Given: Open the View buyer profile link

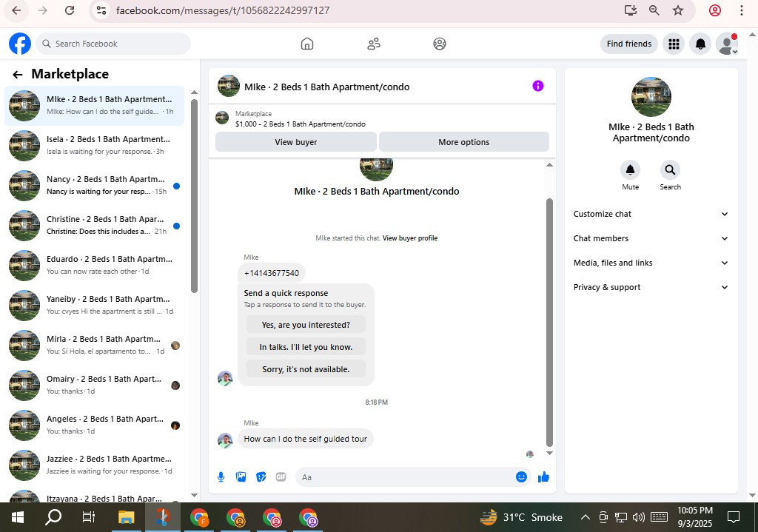Looking at the screenshot, I should click(x=410, y=238).
